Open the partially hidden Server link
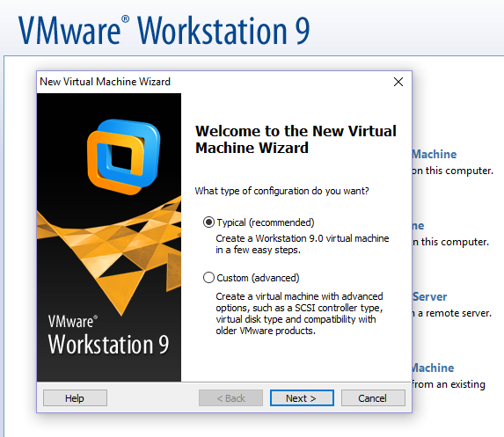Viewport: 504px width, 437px height. (430, 296)
